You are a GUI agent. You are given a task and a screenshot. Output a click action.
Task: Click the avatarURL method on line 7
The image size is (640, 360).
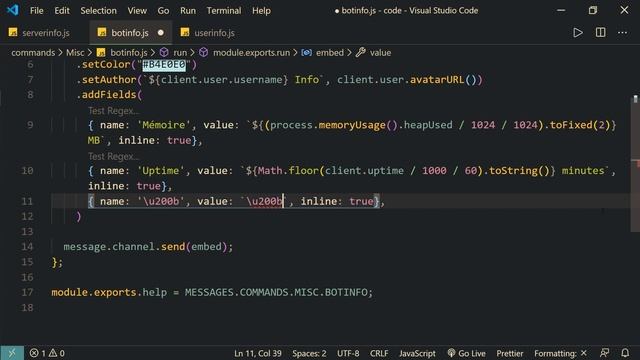437,80
